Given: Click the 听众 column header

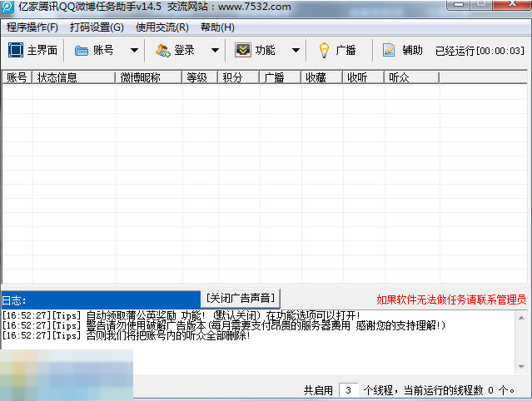Looking at the screenshot, I should coord(400,77).
